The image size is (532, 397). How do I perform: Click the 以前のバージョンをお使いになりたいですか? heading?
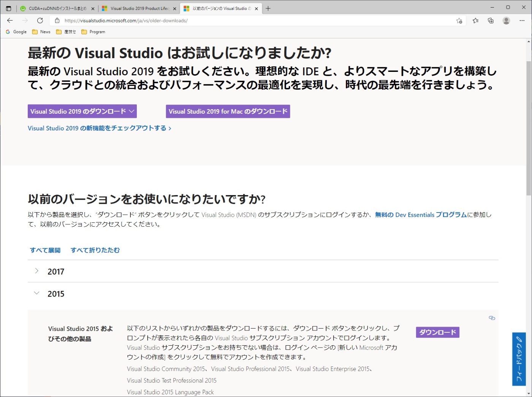coord(147,199)
